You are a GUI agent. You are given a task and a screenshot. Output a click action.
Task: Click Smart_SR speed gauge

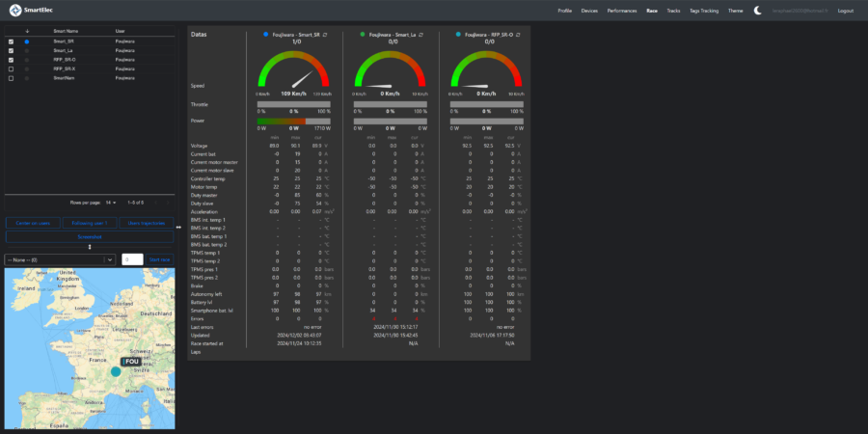293,69
